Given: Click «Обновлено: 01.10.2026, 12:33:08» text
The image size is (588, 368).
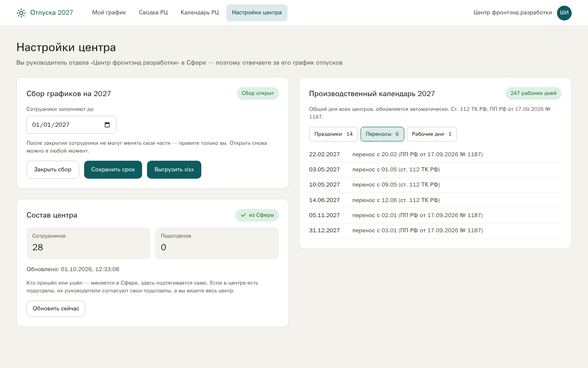Looking at the screenshot, I should pyautogui.click(x=73, y=269).
